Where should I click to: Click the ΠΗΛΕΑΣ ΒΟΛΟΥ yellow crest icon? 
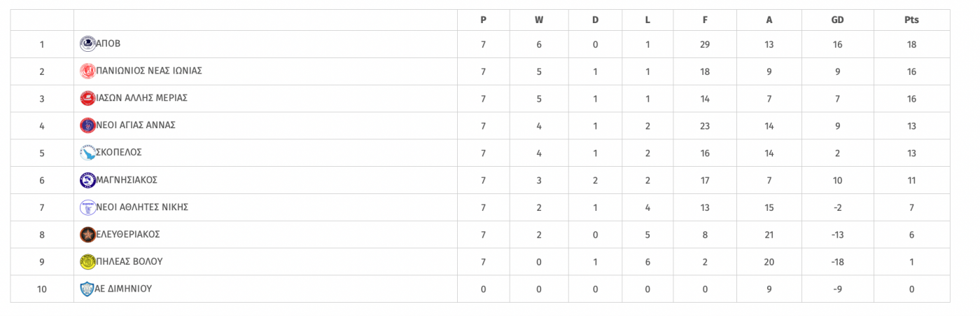(87, 262)
